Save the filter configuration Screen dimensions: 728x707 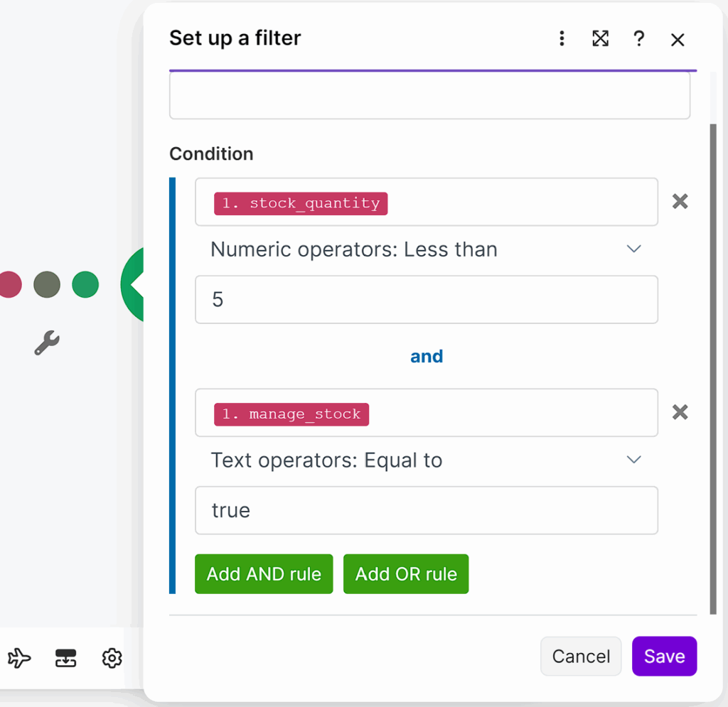(x=664, y=656)
